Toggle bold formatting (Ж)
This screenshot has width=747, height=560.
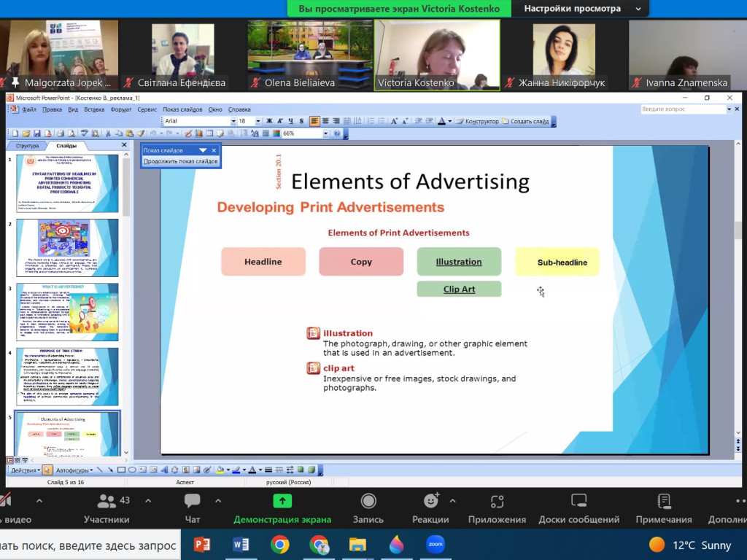point(269,122)
